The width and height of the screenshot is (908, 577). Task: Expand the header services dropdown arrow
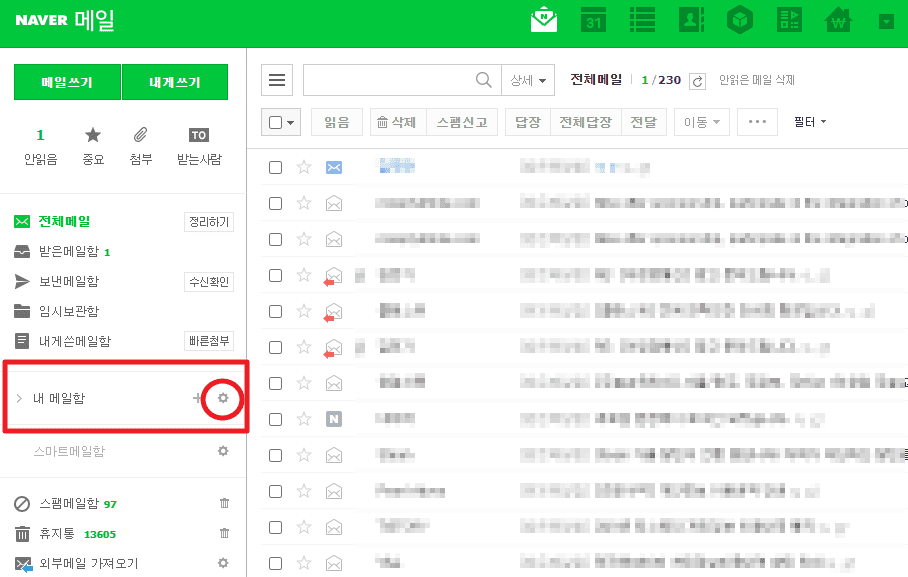tap(887, 22)
